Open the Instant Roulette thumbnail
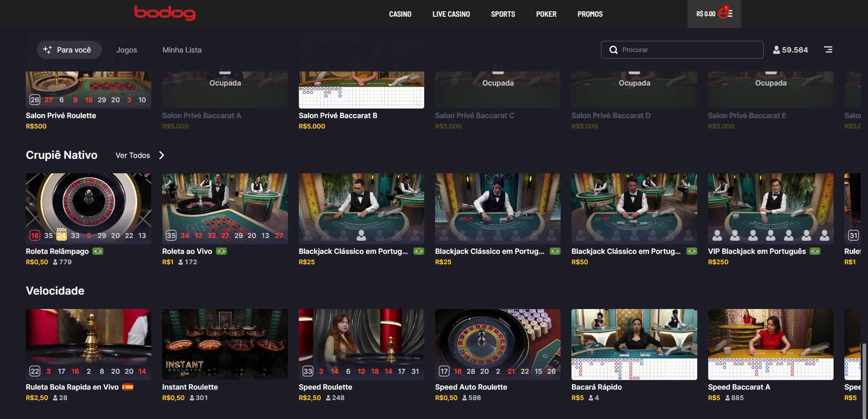 pyautogui.click(x=225, y=344)
